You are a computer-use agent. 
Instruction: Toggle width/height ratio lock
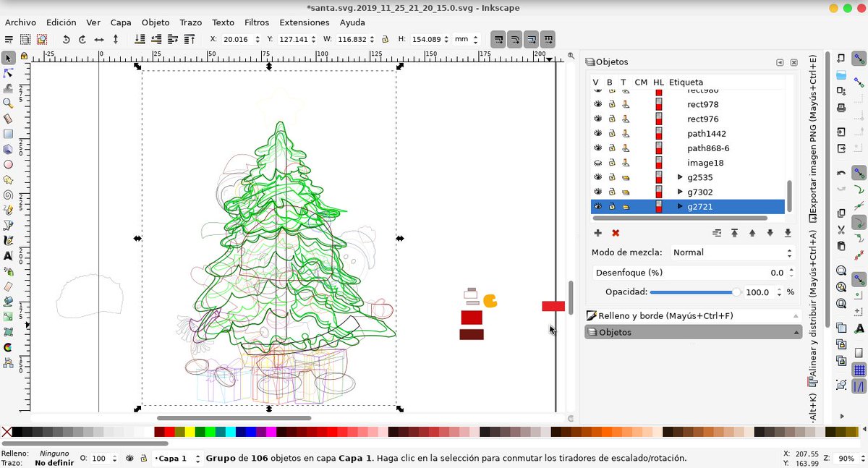(386, 39)
